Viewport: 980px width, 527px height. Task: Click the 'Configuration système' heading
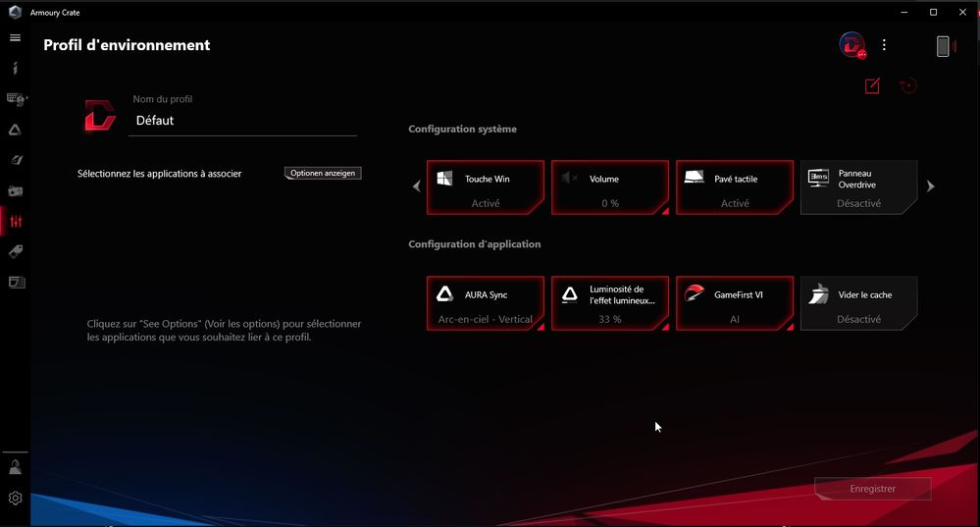[x=462, y=129]
